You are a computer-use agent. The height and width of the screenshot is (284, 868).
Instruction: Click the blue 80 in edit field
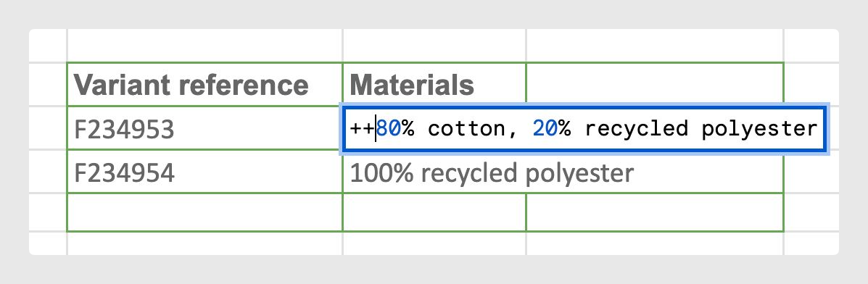click(x=389, y=128)
